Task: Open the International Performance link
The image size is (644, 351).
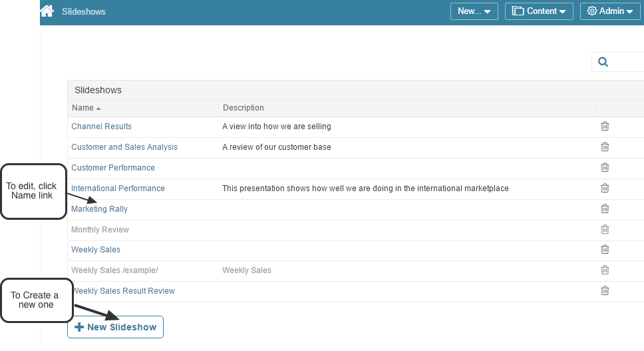Action: (118, 188)
